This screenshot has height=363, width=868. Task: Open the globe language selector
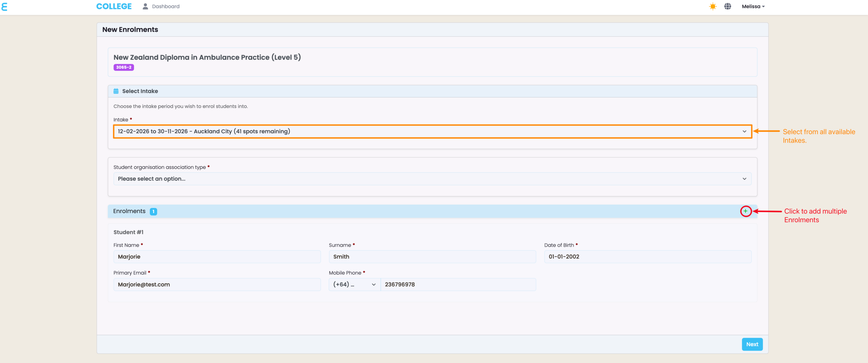[728, 6]
